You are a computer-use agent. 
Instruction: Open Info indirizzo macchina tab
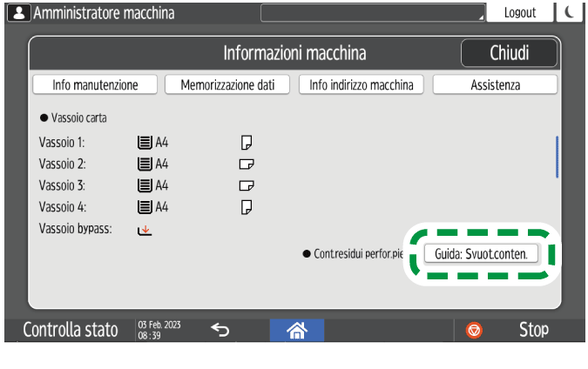coord(361,84)
